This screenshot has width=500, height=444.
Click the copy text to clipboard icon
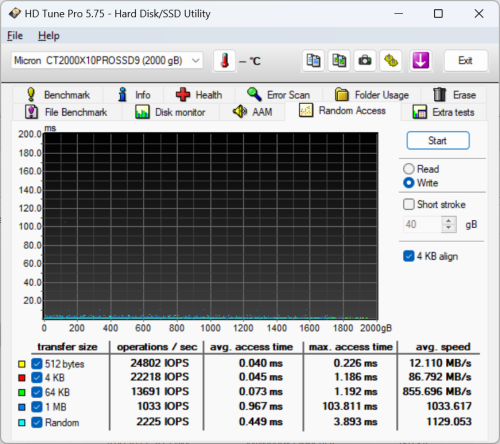pos(313,61)
